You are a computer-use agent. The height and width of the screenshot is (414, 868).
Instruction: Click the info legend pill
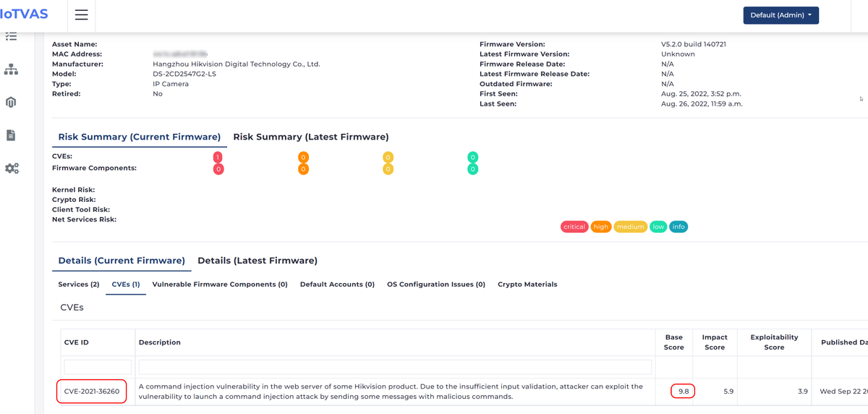[x=678, y=227]
